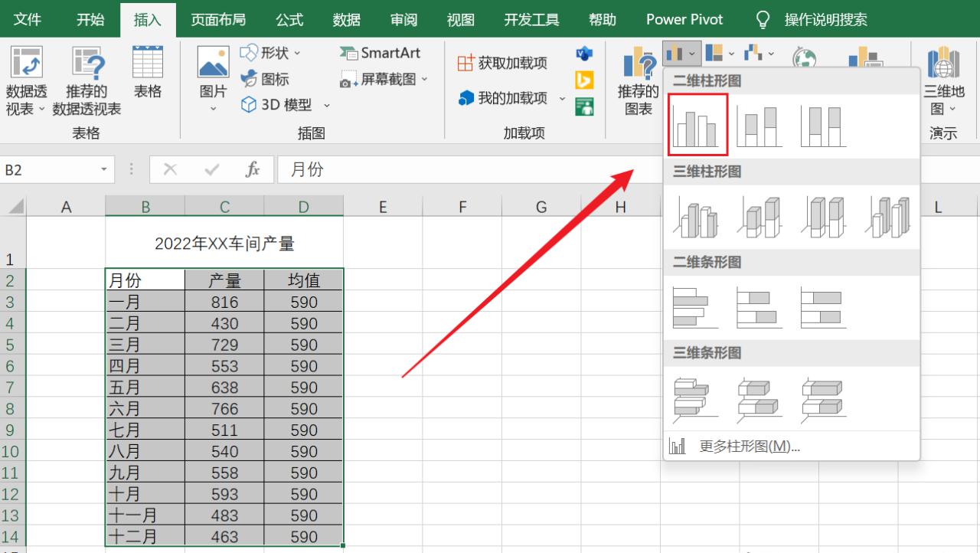Select the 3-D Stacked Column chart
980x553 pixels.
[759, 216]
